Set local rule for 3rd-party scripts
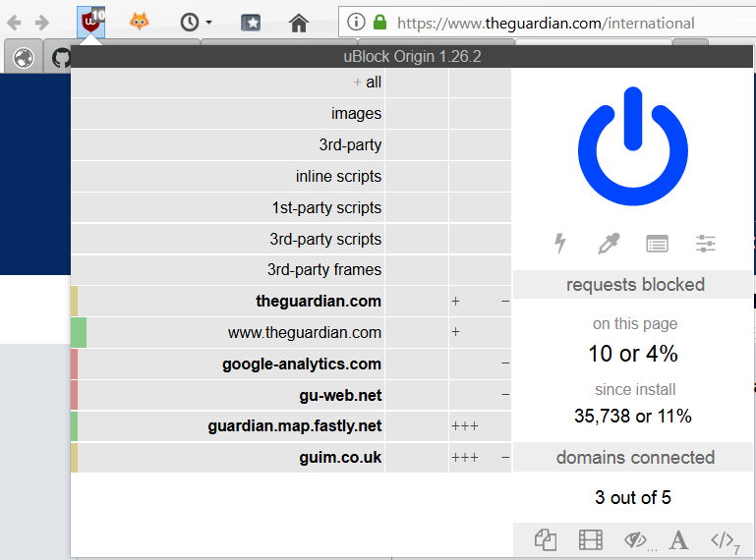This screenshot has width=756, height=560. pos(480,239)
